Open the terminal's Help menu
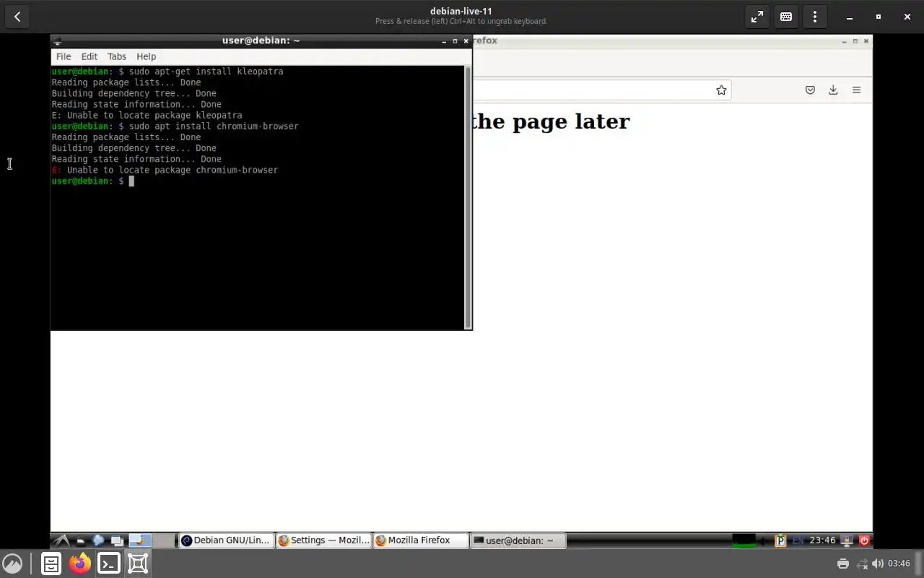 (146, 56)
